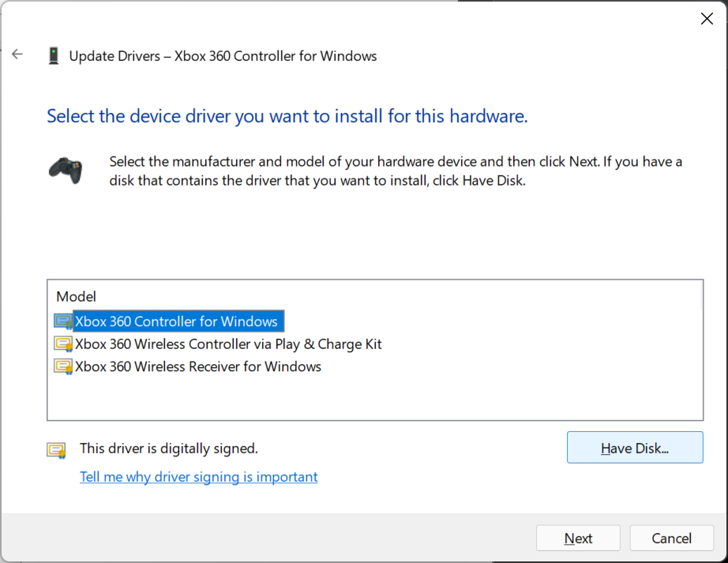Click the device icon beside Update Drivers title
The image size is (728, 563).
[x=54, y=56]
